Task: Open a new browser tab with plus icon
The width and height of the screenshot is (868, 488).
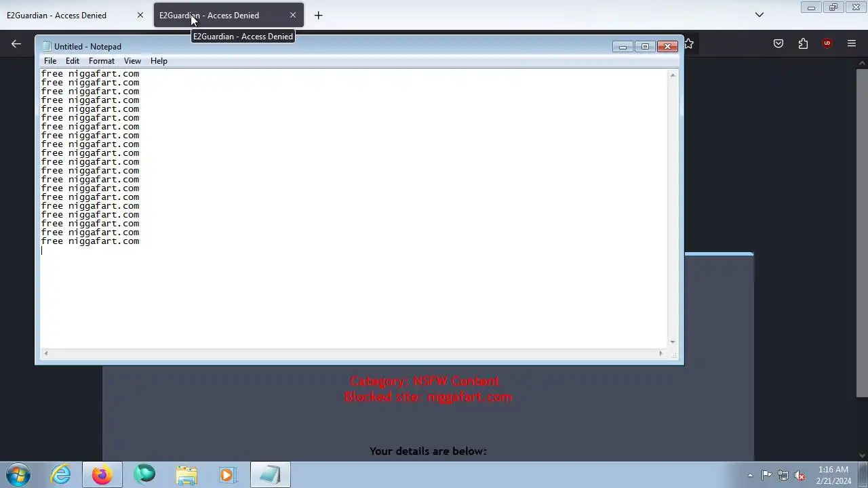Action: tap(318, 15)
